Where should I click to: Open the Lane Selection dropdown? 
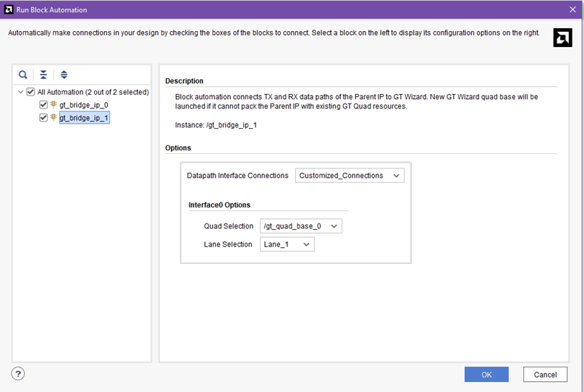(287, 244)
